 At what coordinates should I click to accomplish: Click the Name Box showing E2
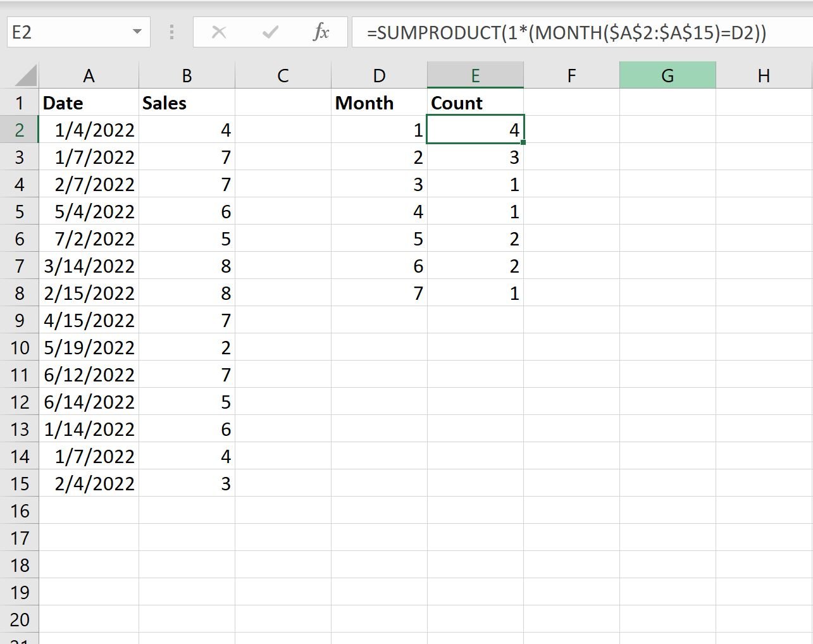pyautogui.click(x=78, y=32)
